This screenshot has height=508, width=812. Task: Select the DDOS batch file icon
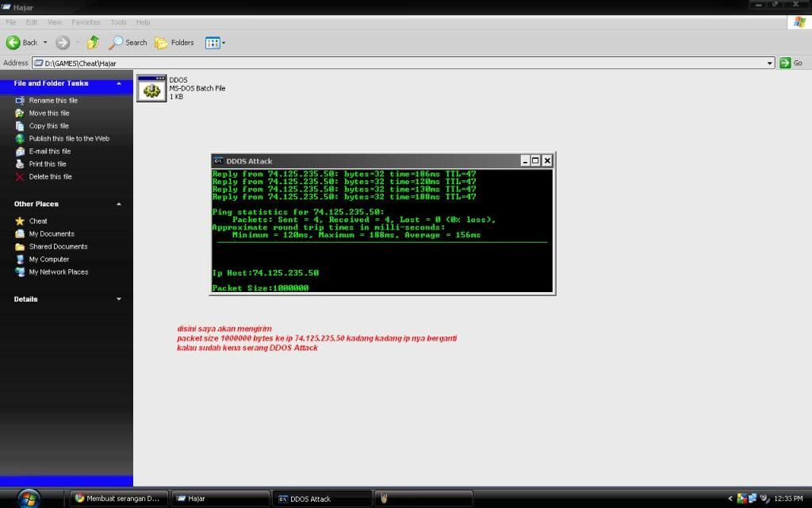pos(151,89)
